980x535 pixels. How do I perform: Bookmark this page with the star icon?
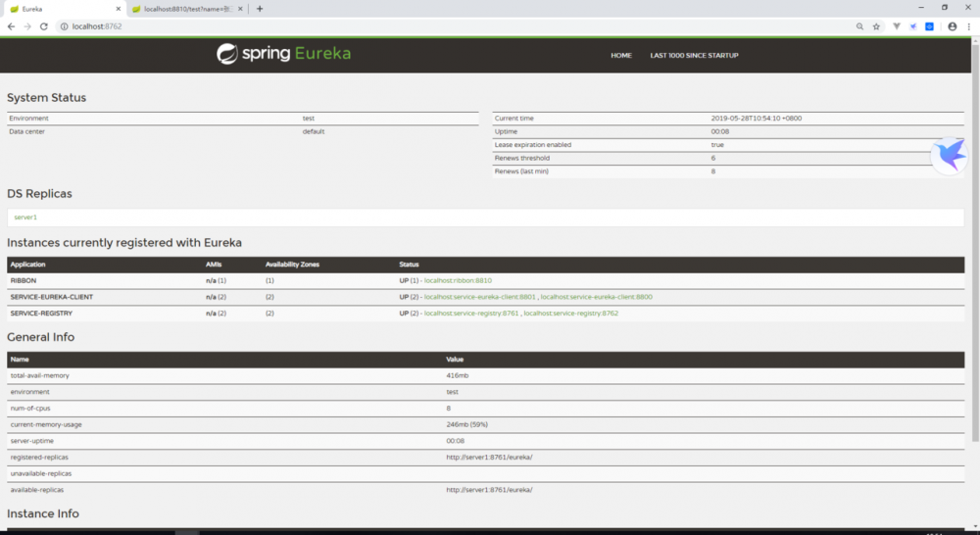(876, 26)
